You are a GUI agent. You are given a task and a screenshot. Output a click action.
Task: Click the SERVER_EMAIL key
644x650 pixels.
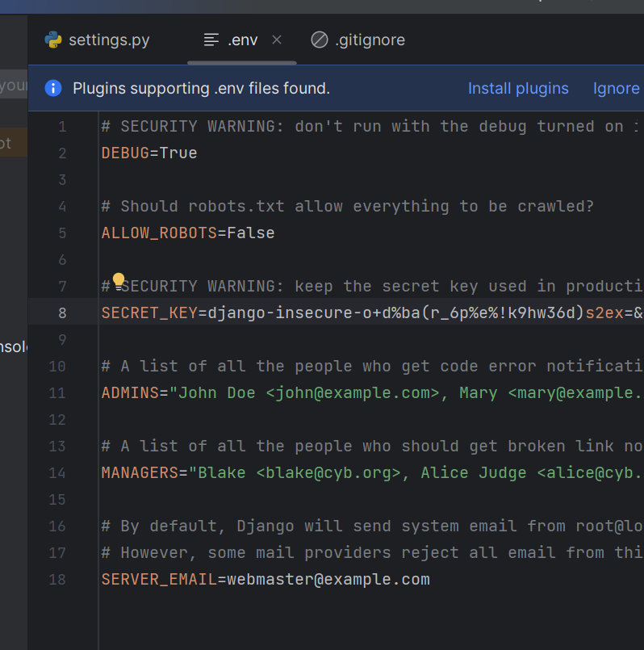click(x=159, y=580)
